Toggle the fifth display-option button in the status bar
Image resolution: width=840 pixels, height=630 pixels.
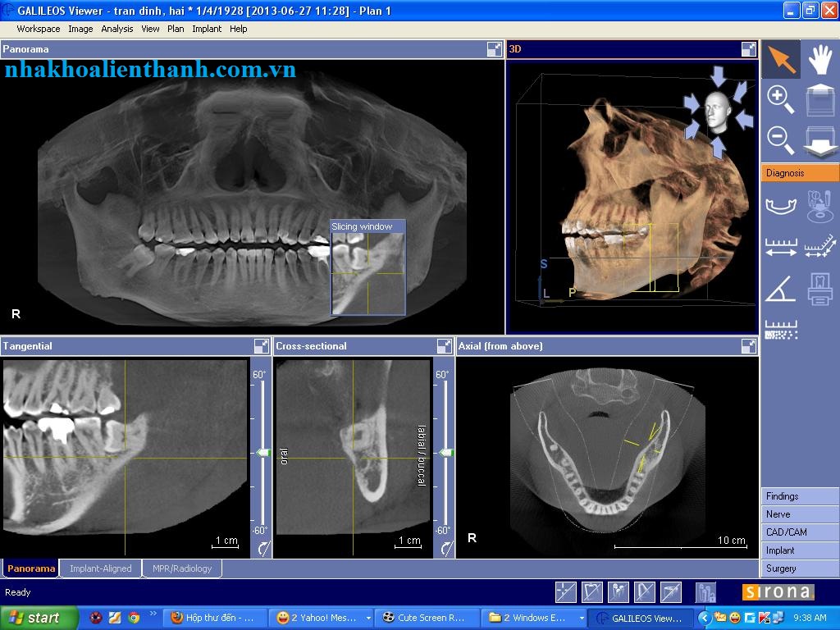coord(671,592)
